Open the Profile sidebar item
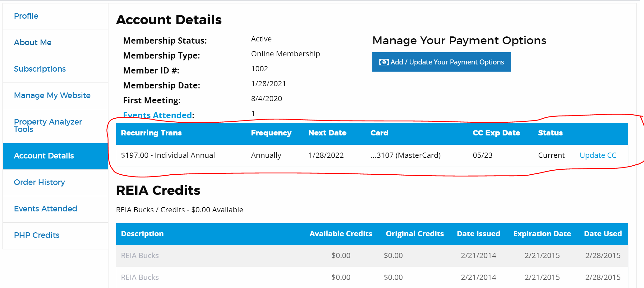644x288 pixels. 26,16
